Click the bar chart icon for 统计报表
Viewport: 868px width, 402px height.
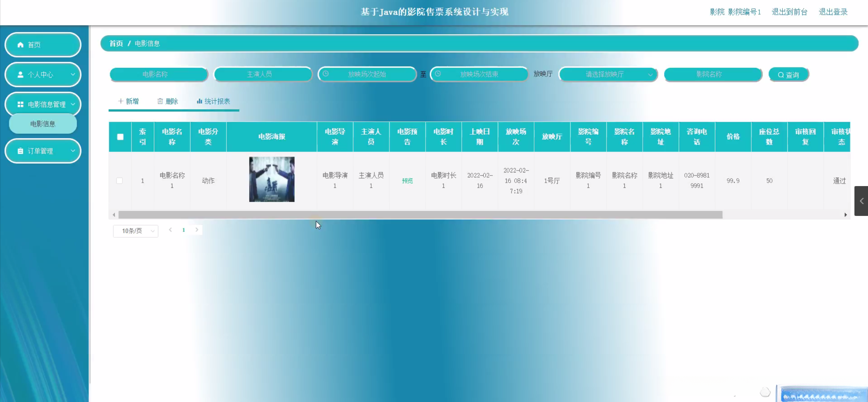(200, 101)
